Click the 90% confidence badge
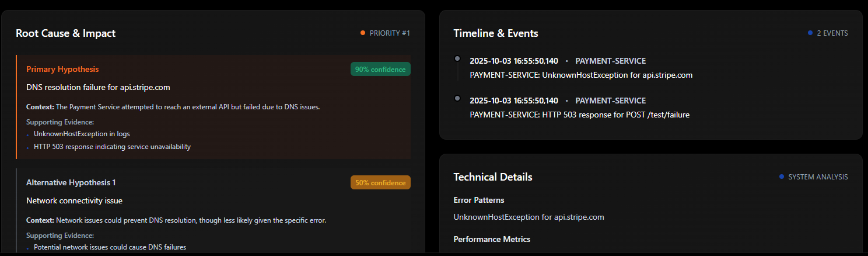This screenshot has width=868, height=256. (380, 69)
